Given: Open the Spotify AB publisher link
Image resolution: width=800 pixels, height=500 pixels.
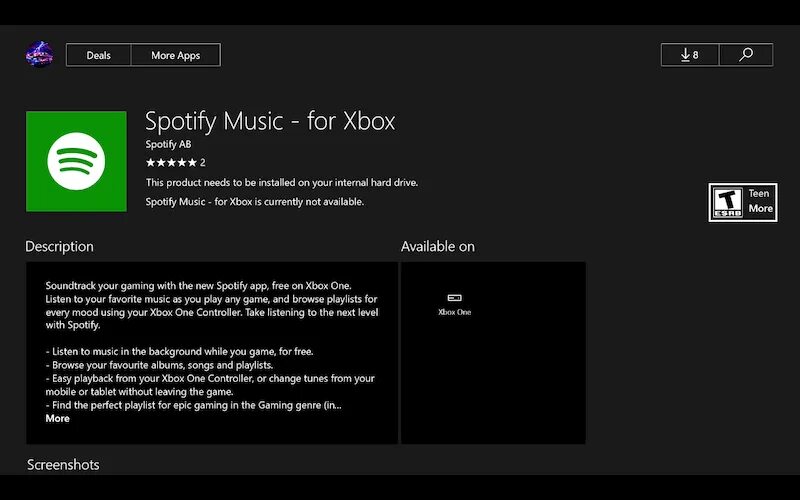Looking at the screenshot, I should tap(168, 145).
